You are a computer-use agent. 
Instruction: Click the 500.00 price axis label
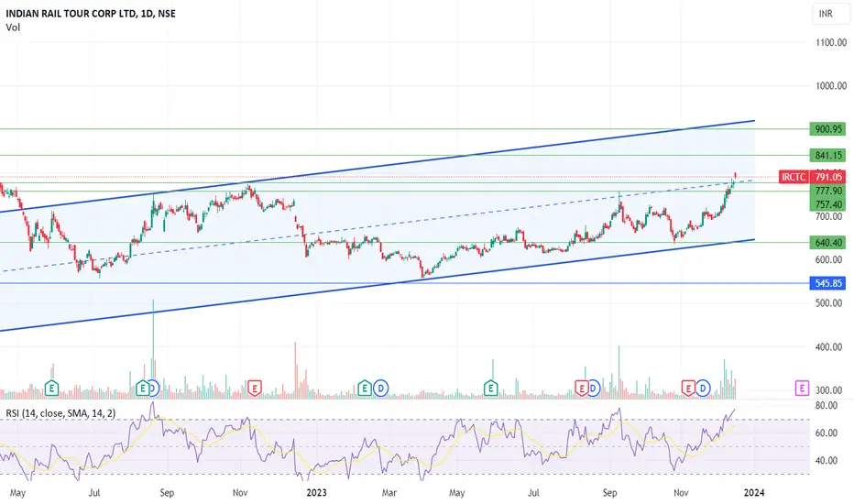830,303
